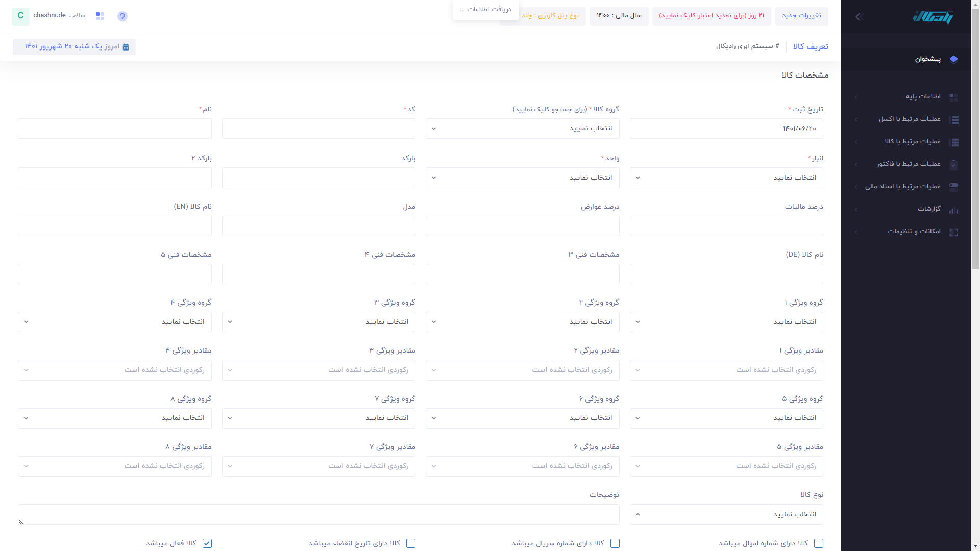
Task: Click the مشخصات فنی ۳ input field
Action: (x=522, y=274)
